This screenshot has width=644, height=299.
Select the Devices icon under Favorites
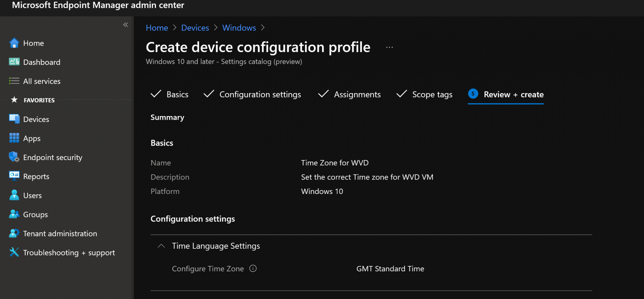tap(14, 119)
